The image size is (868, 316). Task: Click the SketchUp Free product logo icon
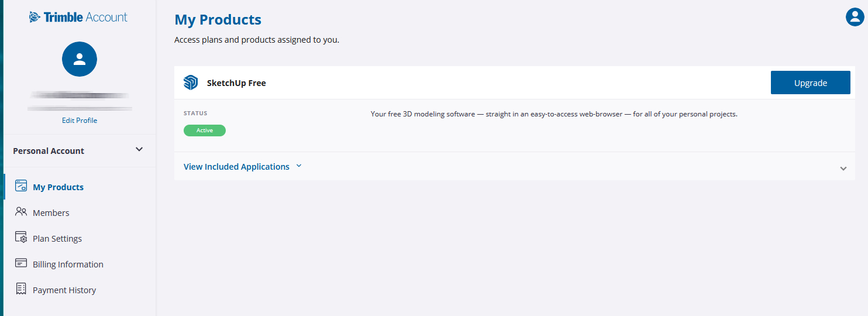point(191,83)
